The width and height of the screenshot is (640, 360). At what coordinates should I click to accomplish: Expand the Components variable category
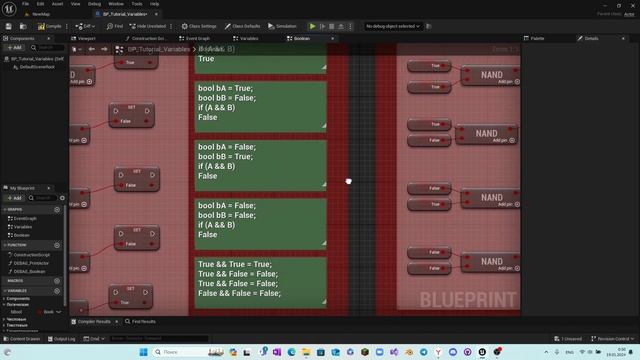4,299
